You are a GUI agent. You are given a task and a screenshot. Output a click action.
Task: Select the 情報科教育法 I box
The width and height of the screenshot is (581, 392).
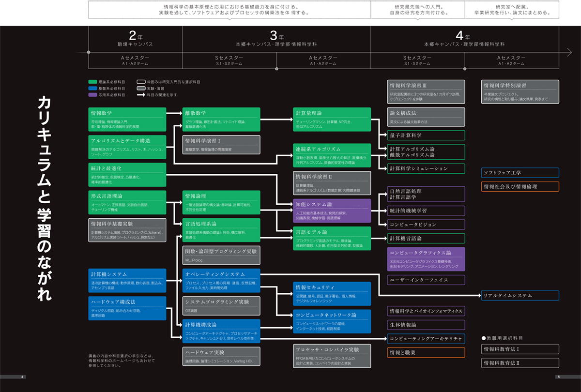click(520, 349)
